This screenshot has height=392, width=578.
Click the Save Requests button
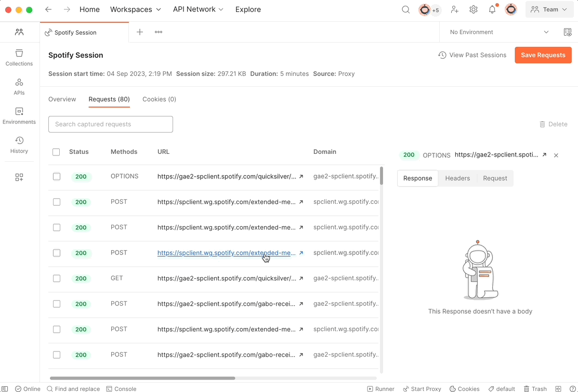(x=543, y=55)
